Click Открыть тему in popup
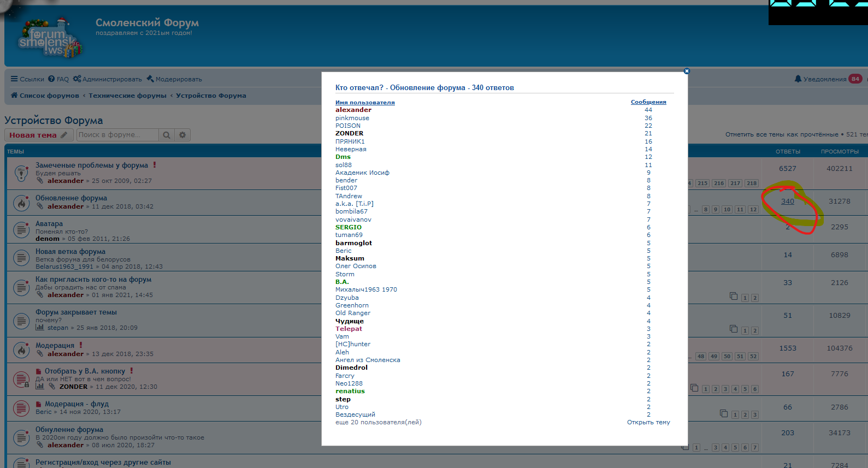 click(x=648, y=422)
